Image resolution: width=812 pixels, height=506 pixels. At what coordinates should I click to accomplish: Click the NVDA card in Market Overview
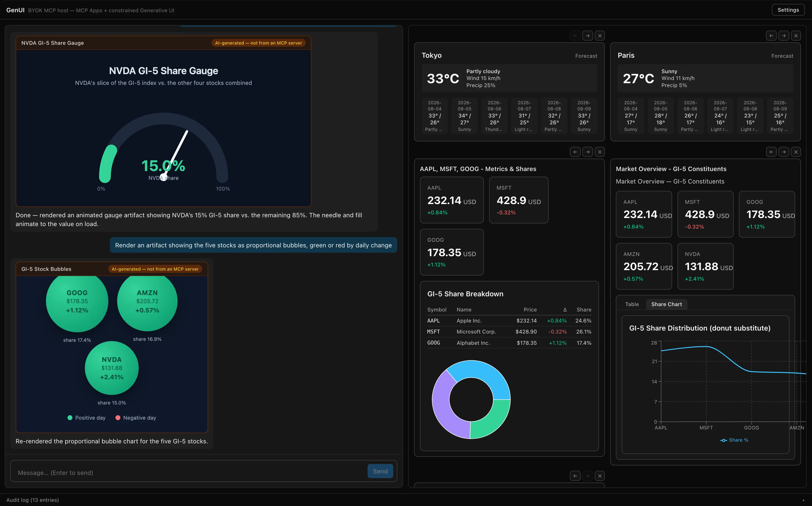[705, 266]
